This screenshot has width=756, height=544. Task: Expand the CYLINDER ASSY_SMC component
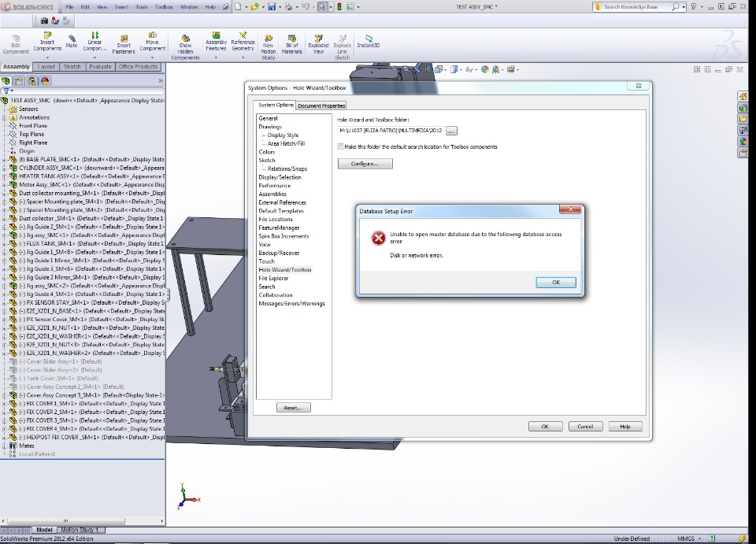[x=5, y=168]
